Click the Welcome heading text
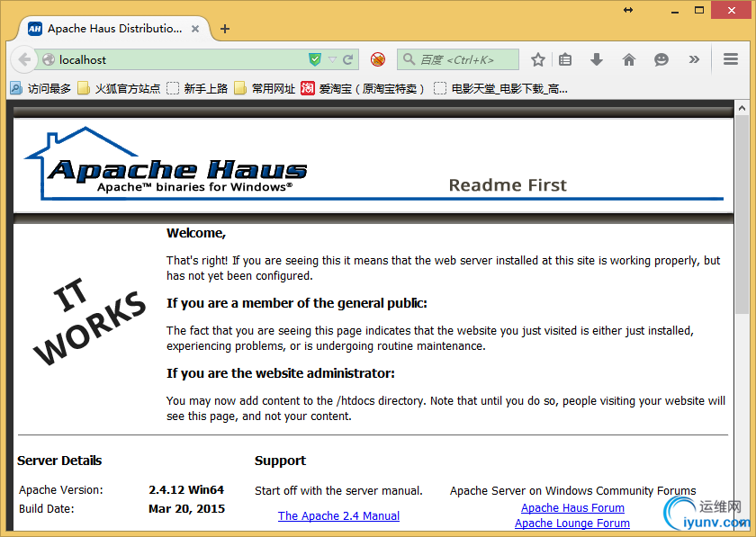The width and height of the screenshot is (756, 537). 196,233
